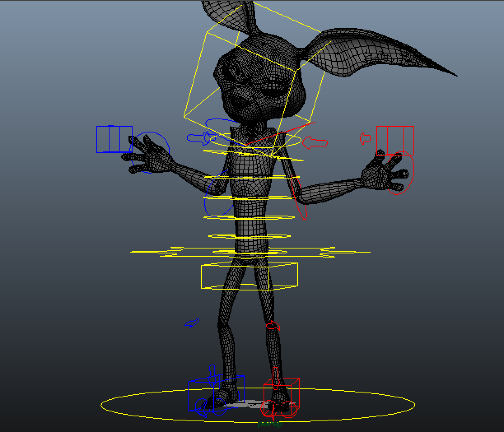The height and width of the screenshot is (432, 504).
Task: Select the red elbow ellipse control
Action: [x=299, y=197]
